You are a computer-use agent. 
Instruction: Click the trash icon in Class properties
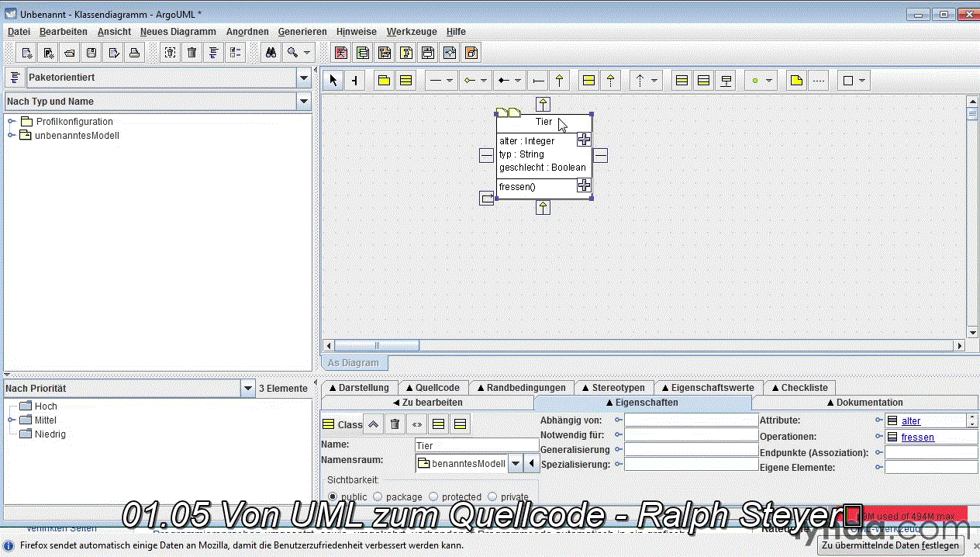pyautogui.click(x=395, y=424)
